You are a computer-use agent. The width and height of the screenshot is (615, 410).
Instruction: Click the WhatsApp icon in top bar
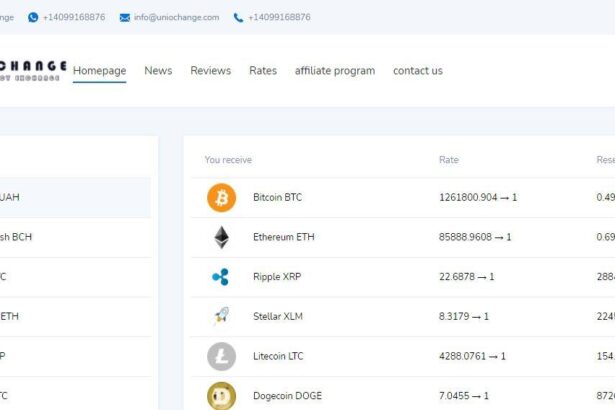[33, 17]
